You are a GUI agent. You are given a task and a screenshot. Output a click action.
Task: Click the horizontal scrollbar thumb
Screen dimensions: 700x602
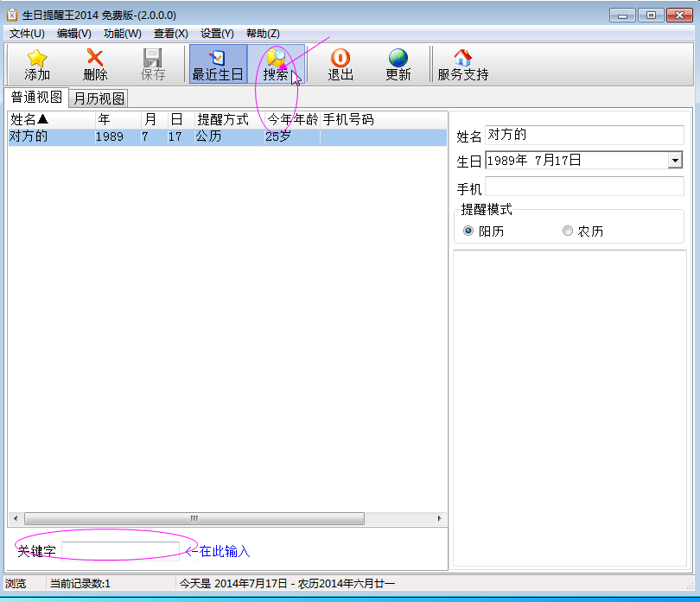click(194, 518)
